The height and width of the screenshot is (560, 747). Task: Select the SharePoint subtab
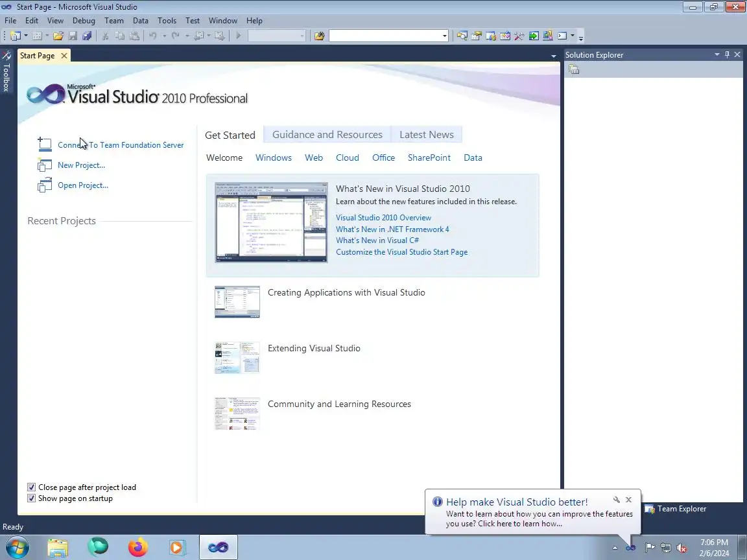coord(429,157)
